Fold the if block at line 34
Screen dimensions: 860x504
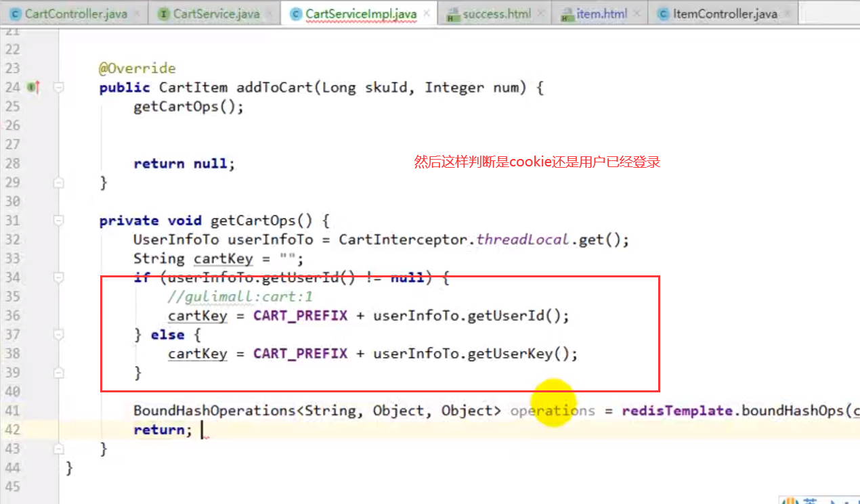[59, 277]
